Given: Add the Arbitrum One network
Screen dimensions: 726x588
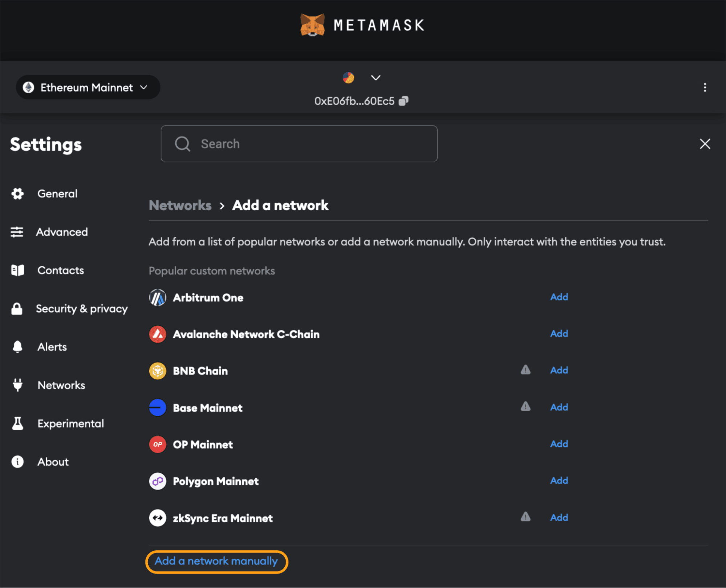Looking at the screenshot, I should 559,297.
